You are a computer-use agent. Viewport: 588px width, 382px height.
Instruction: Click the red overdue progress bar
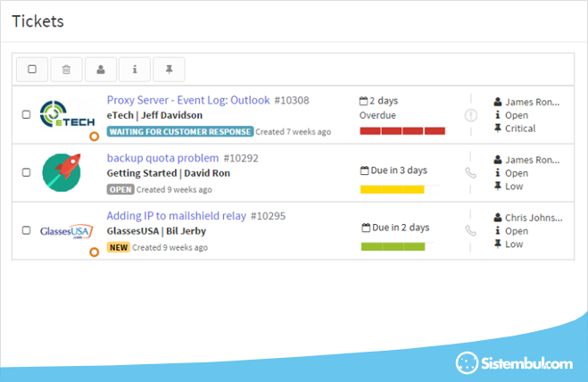click(x=402, y=131)
